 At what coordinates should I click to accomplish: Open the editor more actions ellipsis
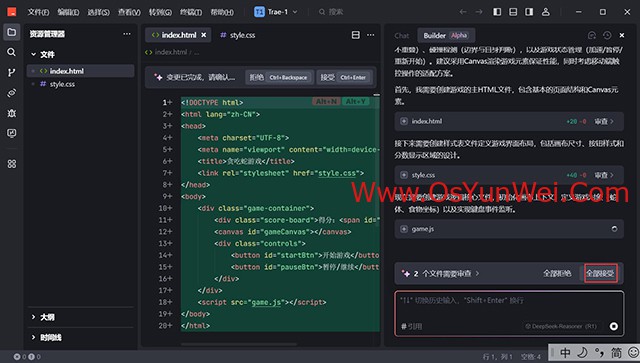tap(371, 35)
